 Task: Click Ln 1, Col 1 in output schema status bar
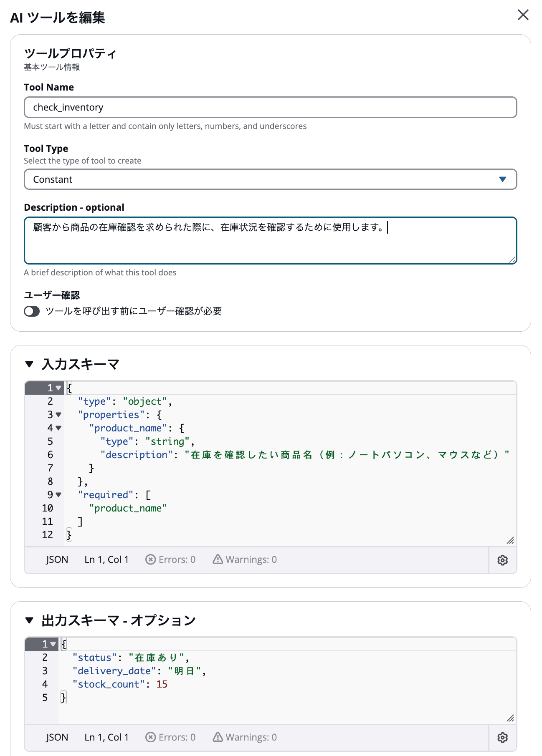point(106,737)
